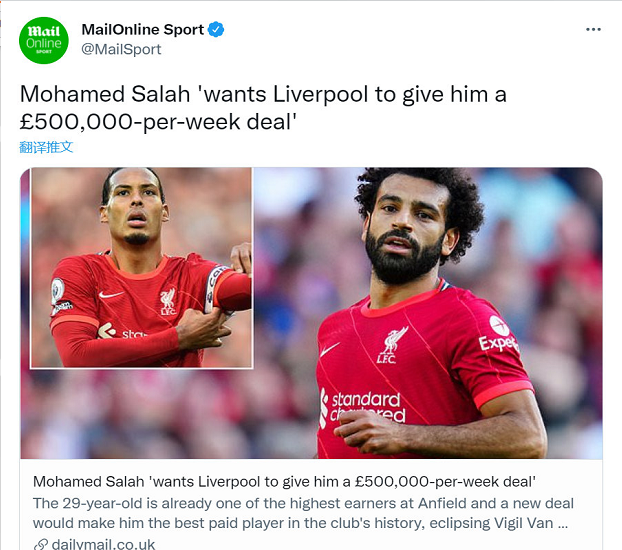Click the Expedia sleeve logo in photo

click(499, 334)
